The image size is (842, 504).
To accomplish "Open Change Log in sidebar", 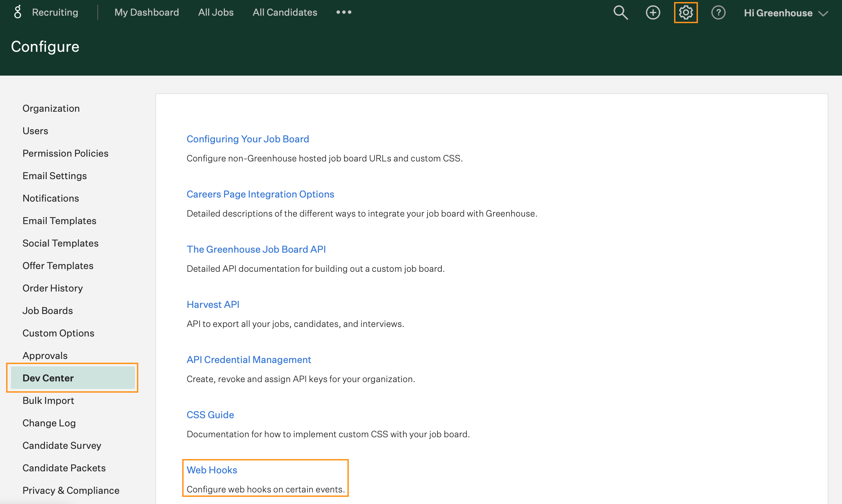I will click(49, 423).
